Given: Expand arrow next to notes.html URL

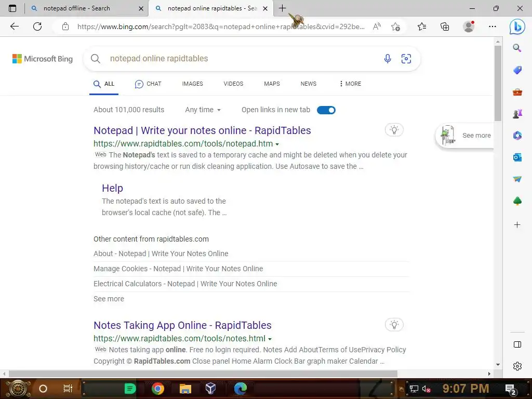Looking at the screenshot, I should point(270,339).
